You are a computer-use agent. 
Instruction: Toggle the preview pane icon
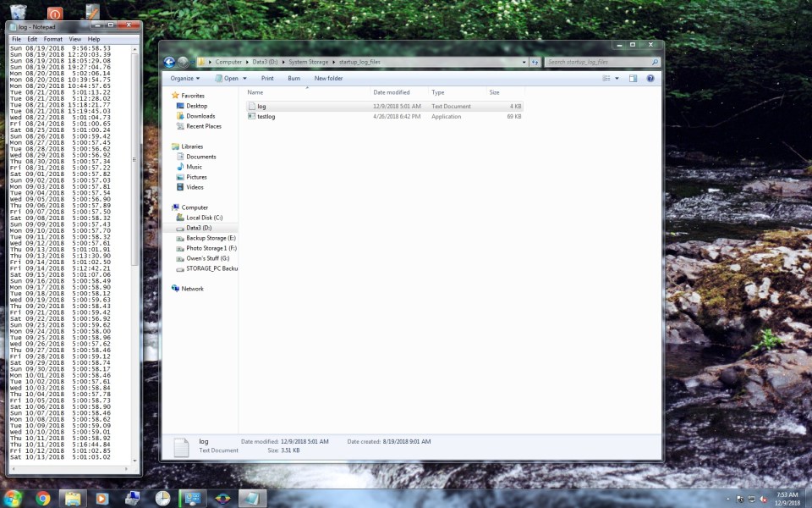(633, 79)
